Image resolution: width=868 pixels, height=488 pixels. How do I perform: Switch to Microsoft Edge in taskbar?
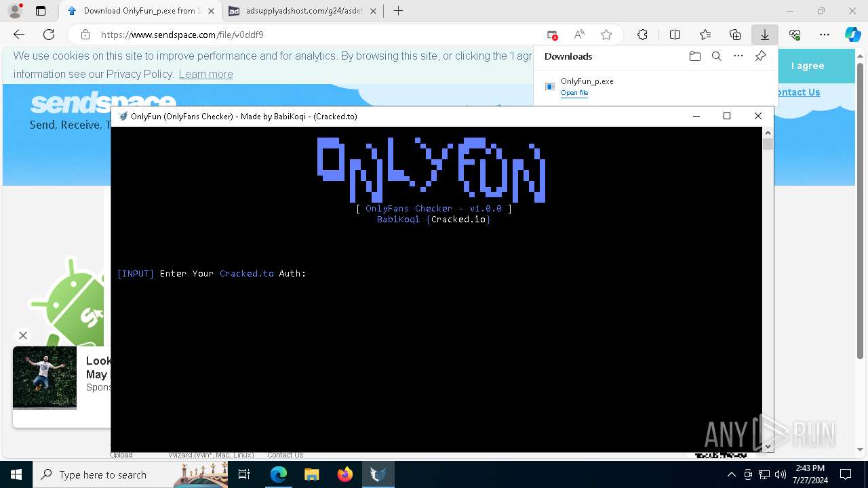278,474
